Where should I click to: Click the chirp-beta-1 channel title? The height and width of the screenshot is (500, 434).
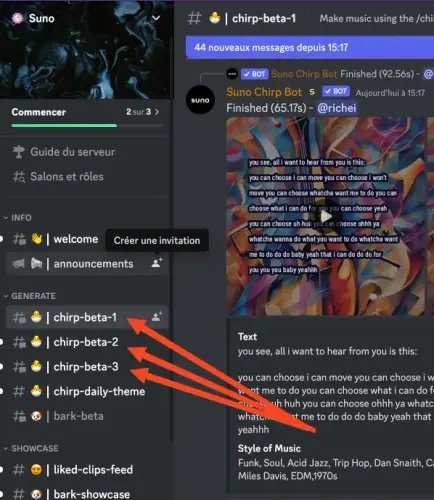tap(264, 18)
